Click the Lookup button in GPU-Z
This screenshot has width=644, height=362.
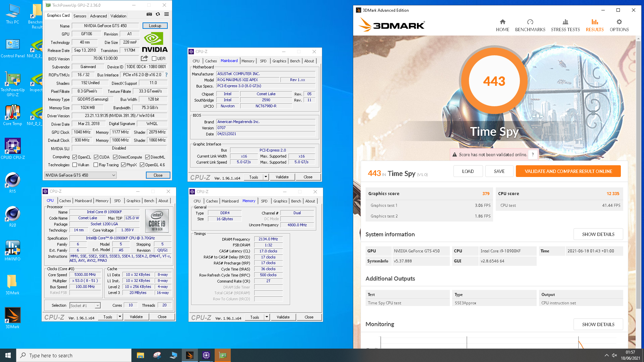point(155,26)
